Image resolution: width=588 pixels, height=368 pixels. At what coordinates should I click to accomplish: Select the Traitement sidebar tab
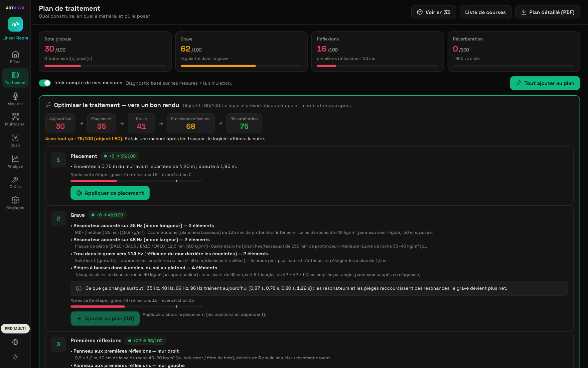pyautogui.click(x=15, y=78)
